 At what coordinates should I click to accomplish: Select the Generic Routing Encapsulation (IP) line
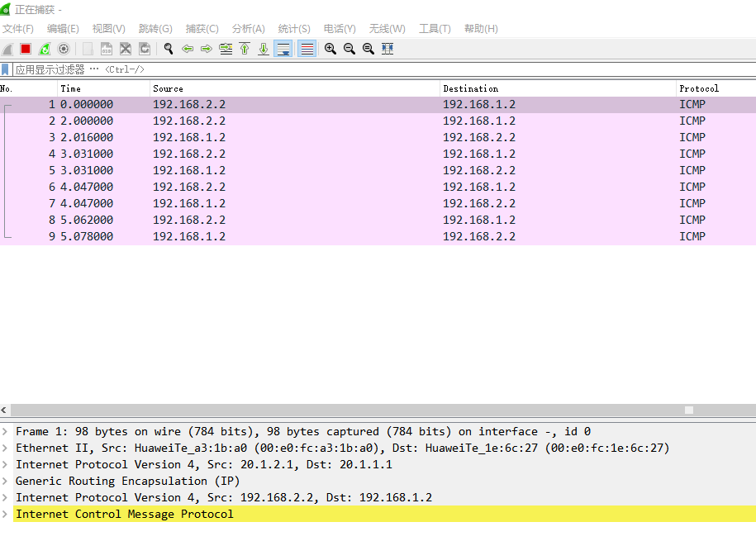point(127,482)
